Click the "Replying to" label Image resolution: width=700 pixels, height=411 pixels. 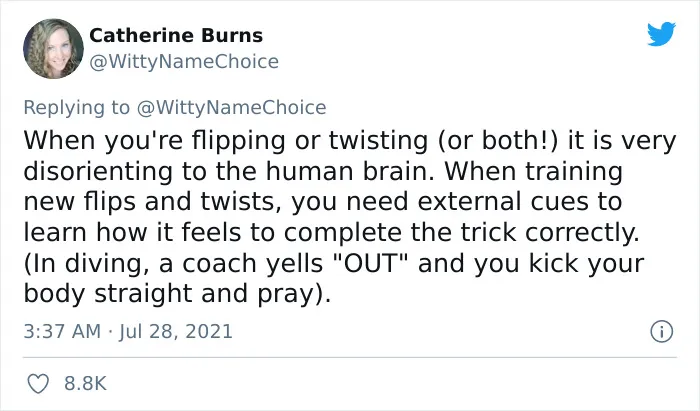tap(76, 108)
